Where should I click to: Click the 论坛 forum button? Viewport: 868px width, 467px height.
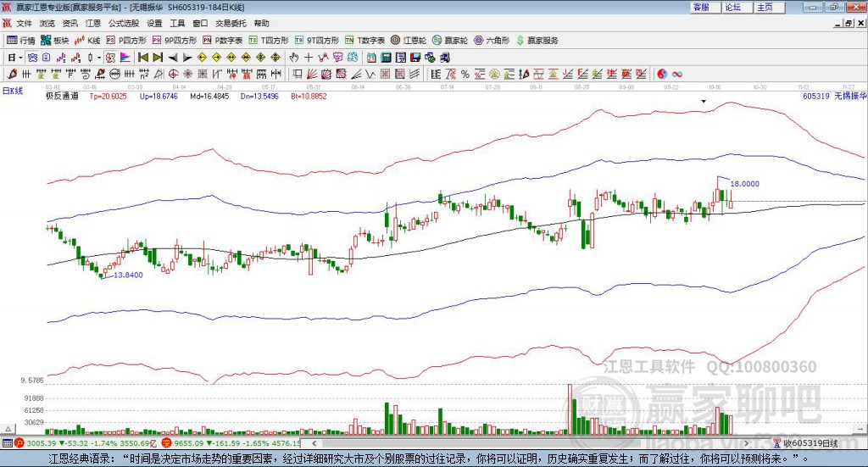(737, 7)
